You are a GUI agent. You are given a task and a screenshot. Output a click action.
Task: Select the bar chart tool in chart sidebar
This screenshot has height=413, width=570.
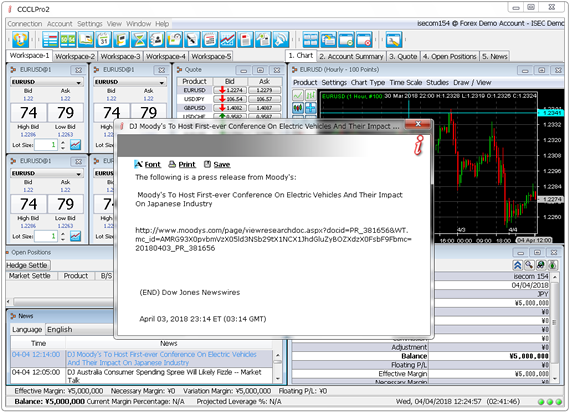click(310, 95)
